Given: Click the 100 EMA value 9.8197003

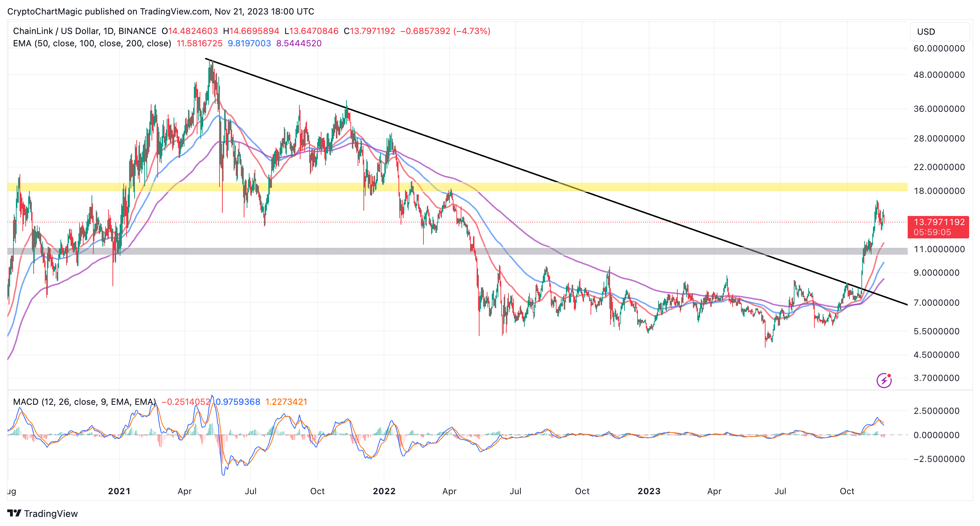Looking at the screenshot, I should pyautogui.click(x=249, y=43).
